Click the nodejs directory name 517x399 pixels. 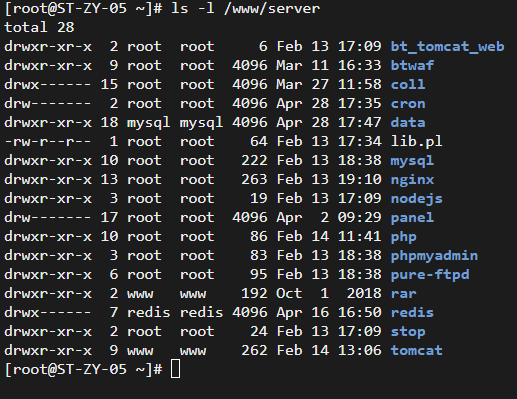click(x=417, y=199)
